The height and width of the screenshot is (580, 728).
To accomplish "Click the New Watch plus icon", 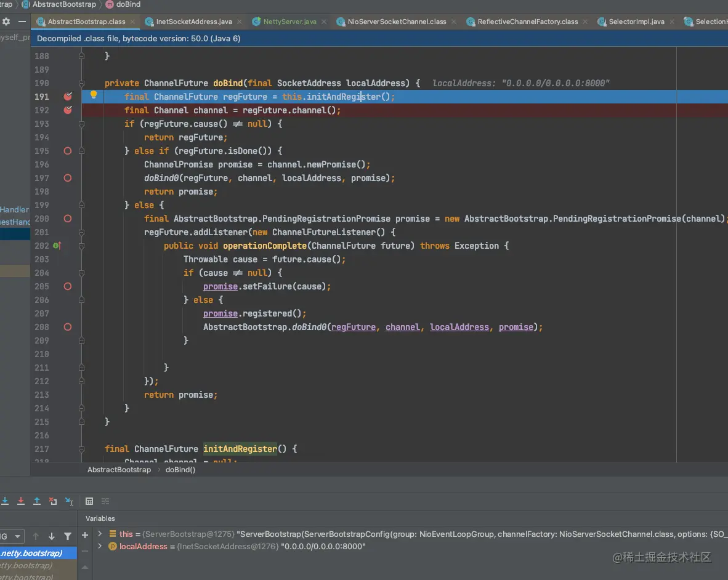I will tap(85, 536).
